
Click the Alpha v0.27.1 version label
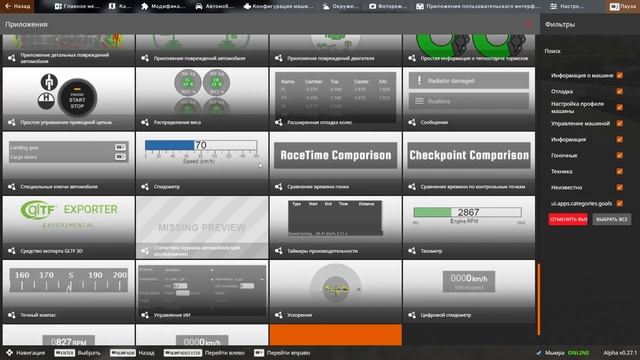[620, 353]
